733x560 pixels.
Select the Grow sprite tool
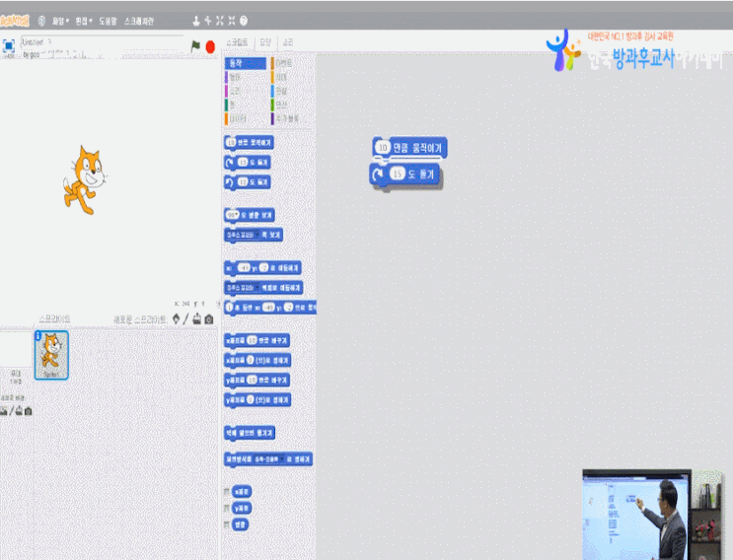[220, 21]
